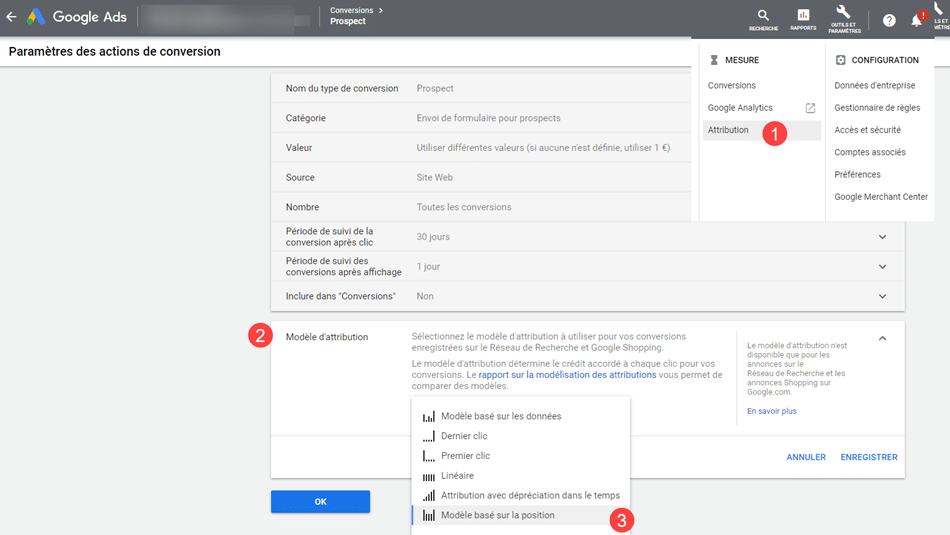Collapse the Modèle d'attribution section
The image size is (950, 535).
coord(882,338)
